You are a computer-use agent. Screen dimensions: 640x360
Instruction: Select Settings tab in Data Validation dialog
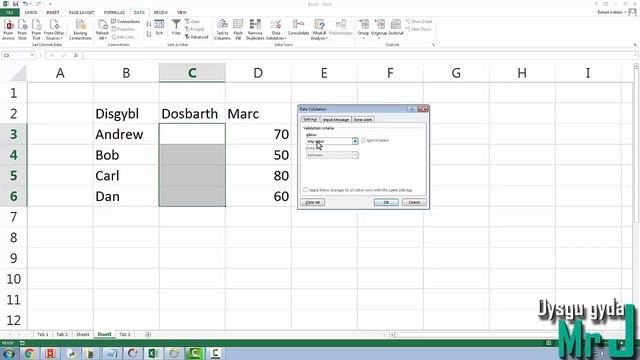click(x=310, y=119)
